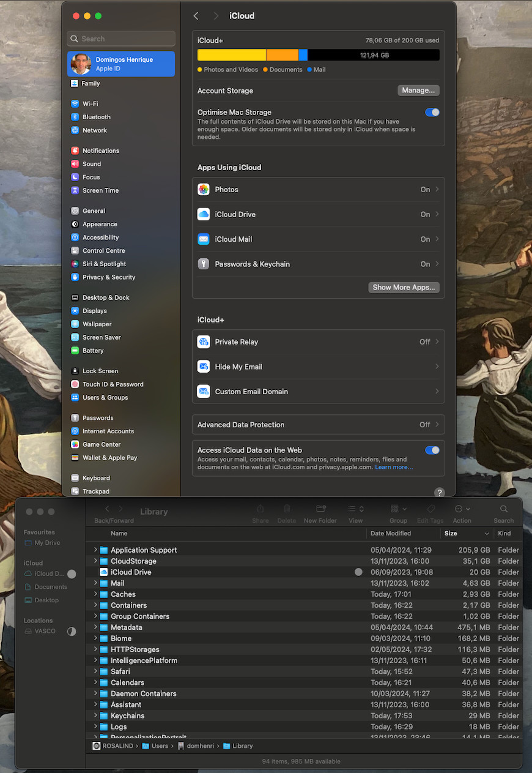The width and height of the screenshot is (532, 773).
Task: Click the Manage... storage button
Action: pos(418,91)
